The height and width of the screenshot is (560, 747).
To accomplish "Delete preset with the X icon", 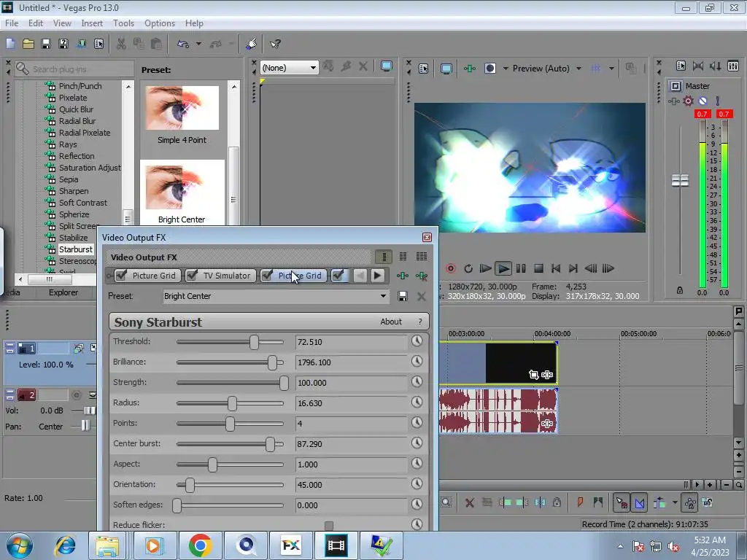I will coord(421,297).
